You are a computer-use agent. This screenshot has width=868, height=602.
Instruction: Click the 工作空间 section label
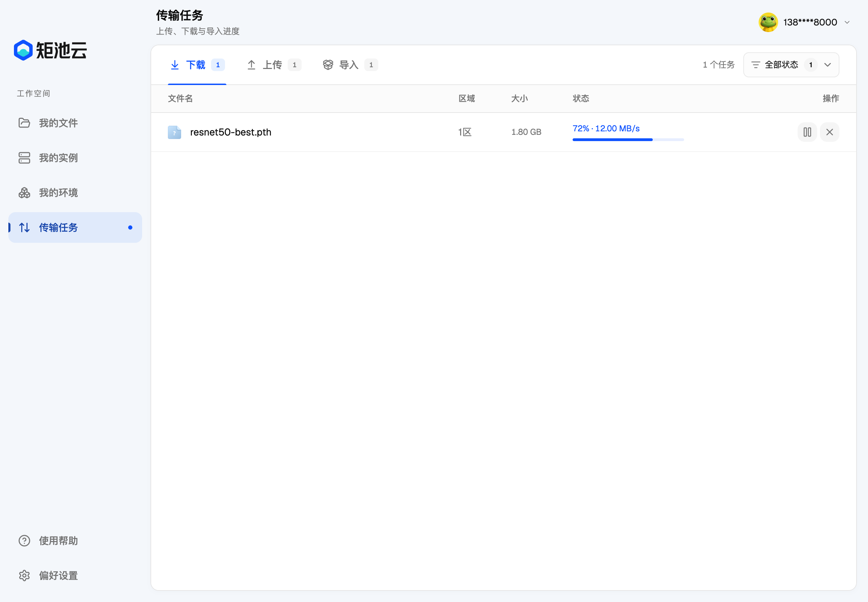coord(33,93)
